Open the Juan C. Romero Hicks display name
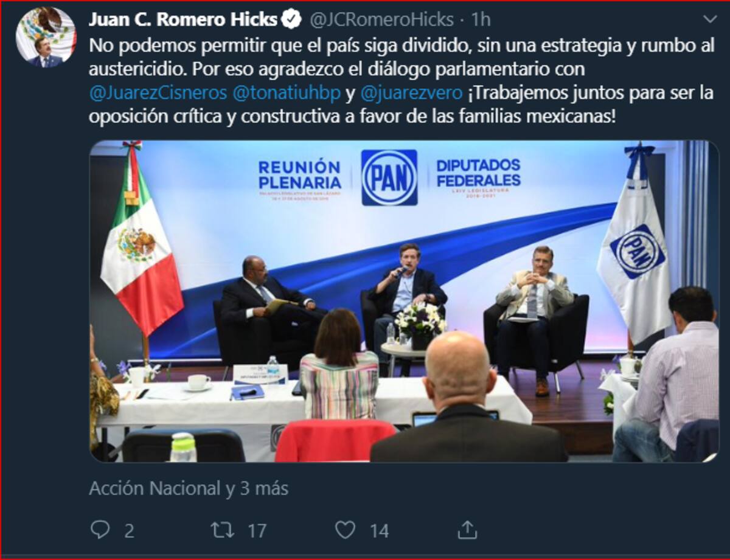Screen dimensions: 730x560 183,20
